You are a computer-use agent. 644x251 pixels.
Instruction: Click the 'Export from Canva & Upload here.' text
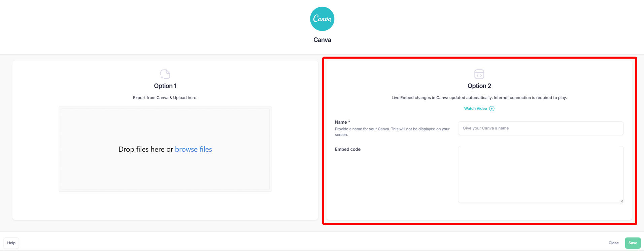point(165,98)
